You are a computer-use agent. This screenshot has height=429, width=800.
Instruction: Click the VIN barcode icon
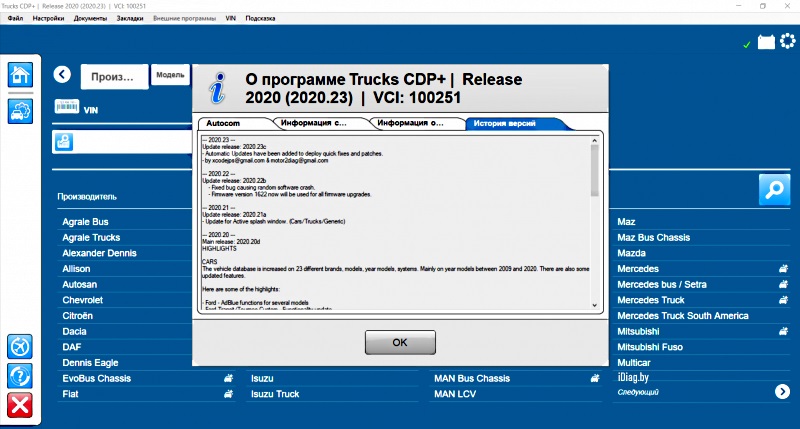point(67,107)
